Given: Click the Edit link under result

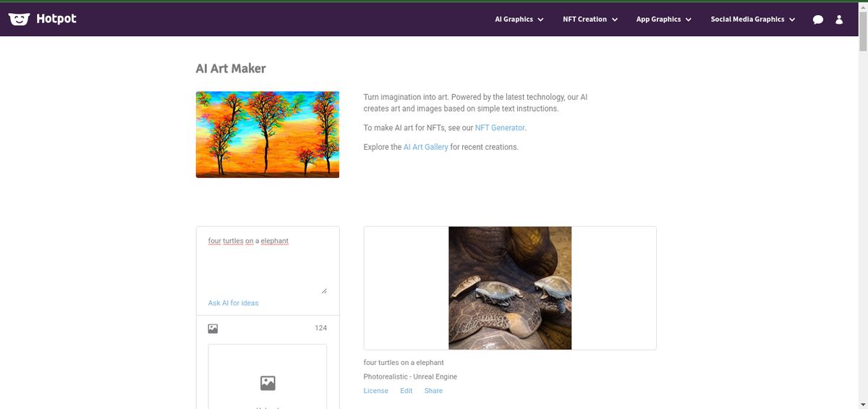Looking at the screenshot, I should tap(406, 391).
